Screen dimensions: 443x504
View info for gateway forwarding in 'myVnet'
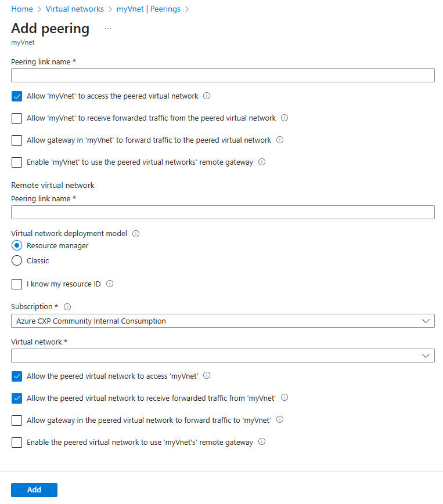[280, 140]
